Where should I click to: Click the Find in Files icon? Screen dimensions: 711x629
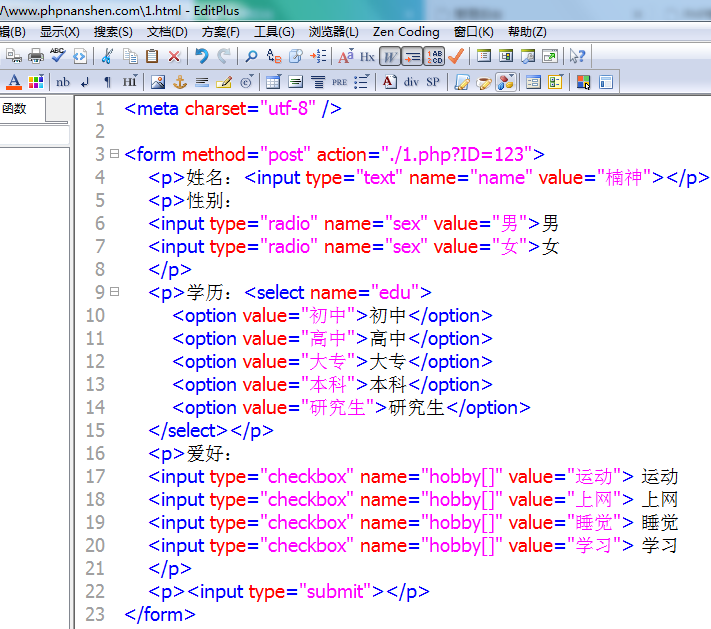[296, 56]
